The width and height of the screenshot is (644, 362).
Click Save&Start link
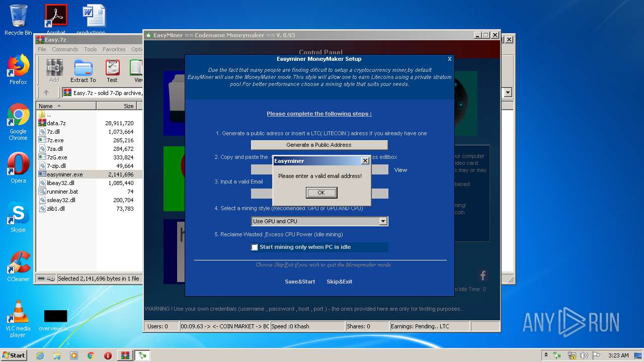click(300, 282)
